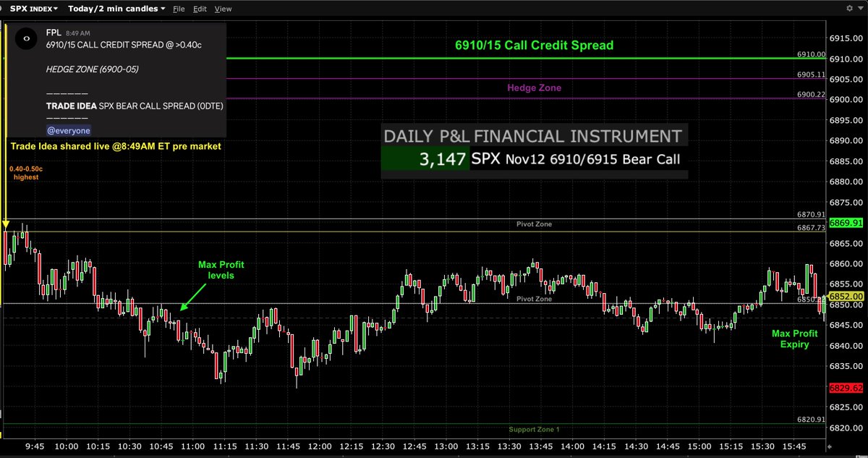The height and width of the screenshot is (458, 868).
Task: Open the File menu
Action: click(177, 9)
